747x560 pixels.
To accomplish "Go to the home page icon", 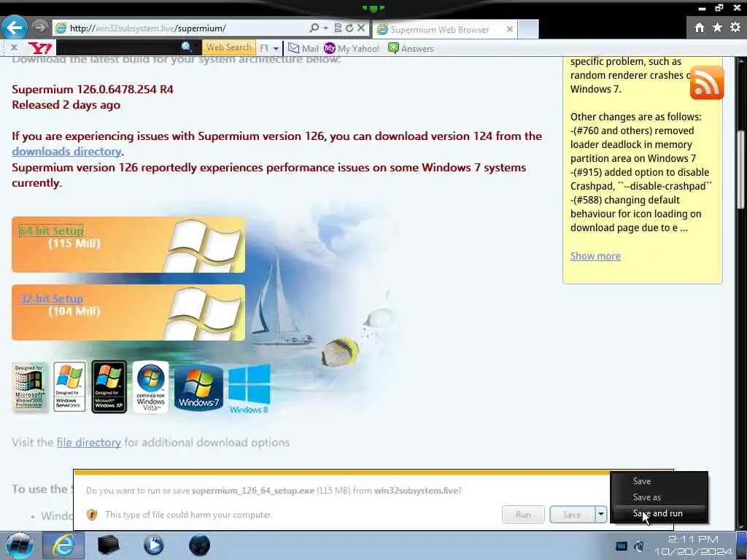I will (699, 28).
